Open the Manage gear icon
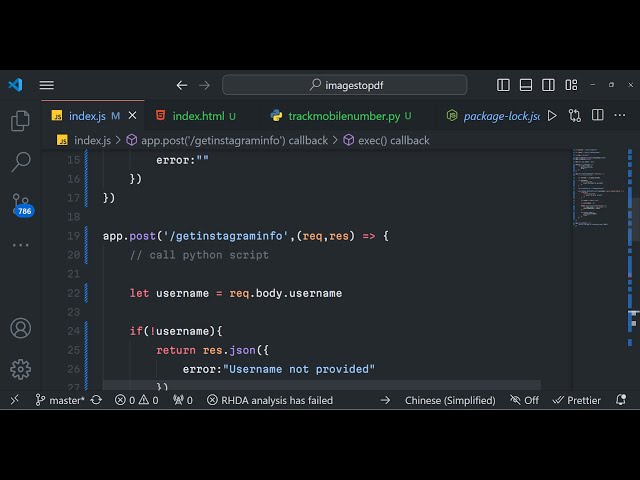 tap(20, 369)
